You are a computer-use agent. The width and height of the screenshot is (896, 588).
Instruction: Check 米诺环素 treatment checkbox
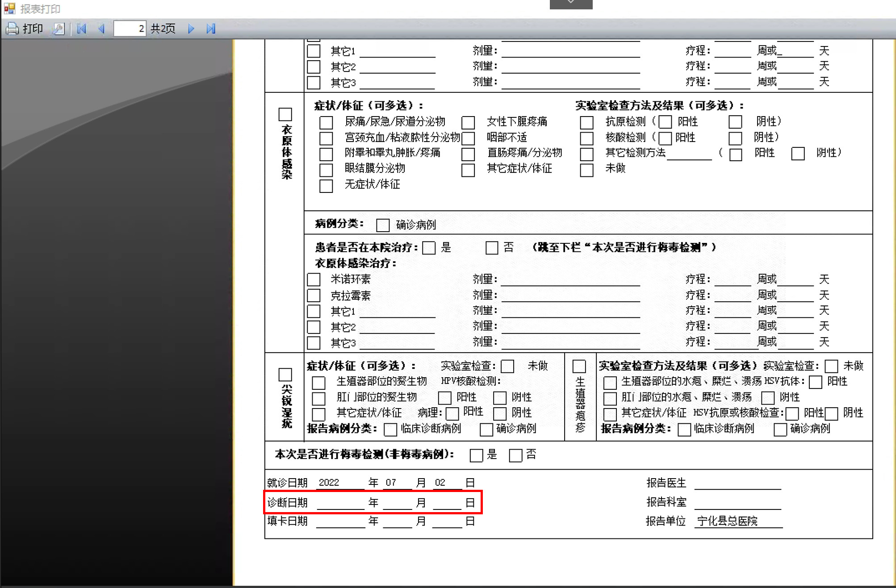(314, 279)
